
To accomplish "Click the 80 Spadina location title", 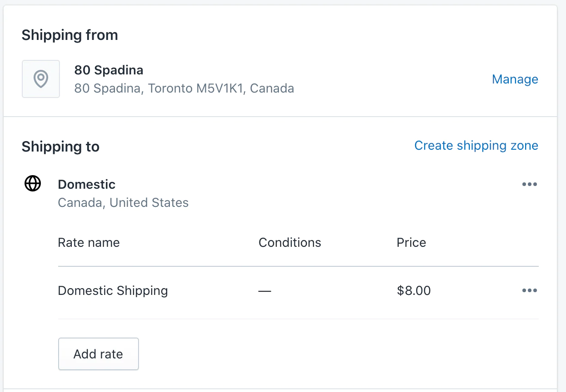I will (x=109, y=70).
